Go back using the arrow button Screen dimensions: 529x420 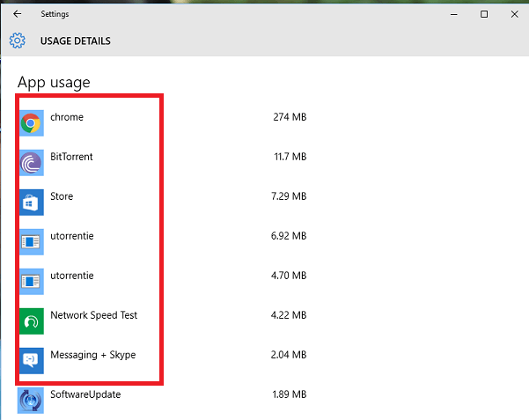pyautogui.click(x=18, y=14)
